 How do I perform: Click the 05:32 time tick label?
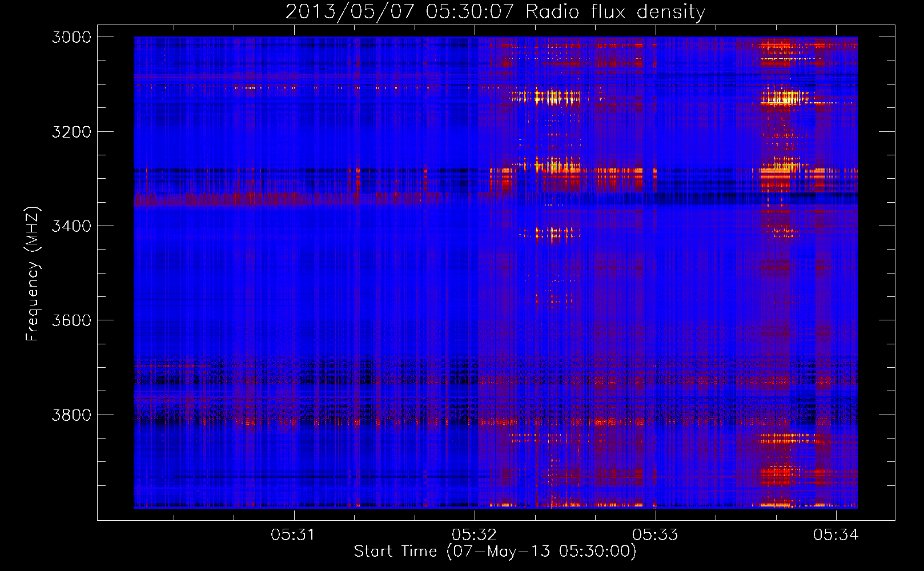pos(474,535)
